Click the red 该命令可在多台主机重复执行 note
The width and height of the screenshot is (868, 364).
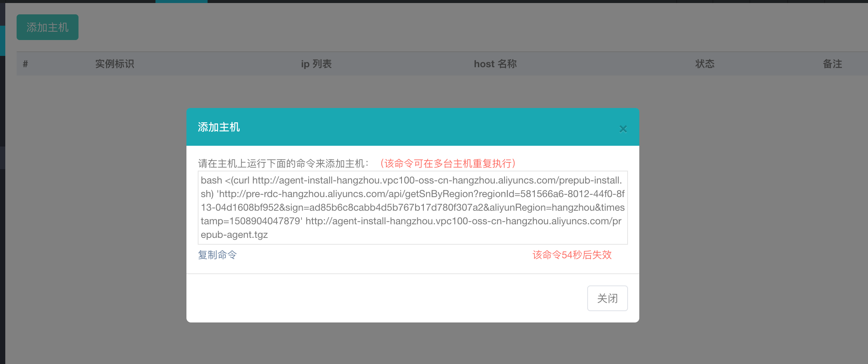[448, 163]
